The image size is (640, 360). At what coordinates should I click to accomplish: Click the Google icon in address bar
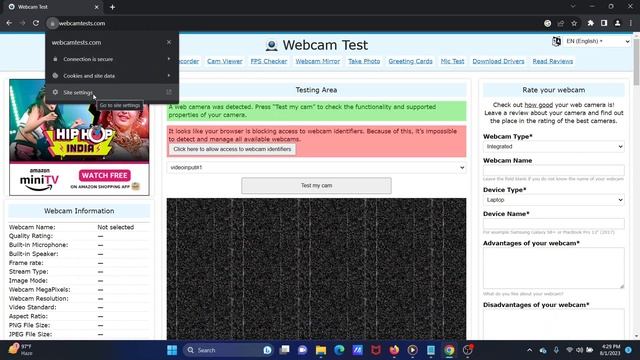point(548,23)
